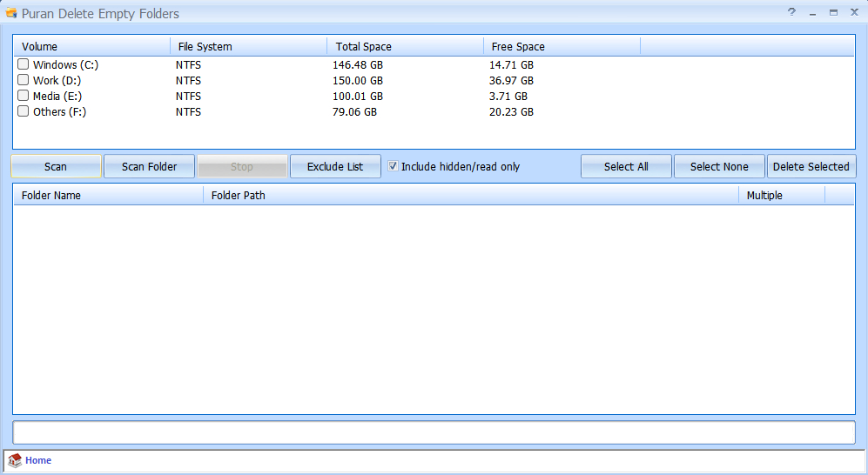Click Select All button
868x475 pixels.
point(626,166)
